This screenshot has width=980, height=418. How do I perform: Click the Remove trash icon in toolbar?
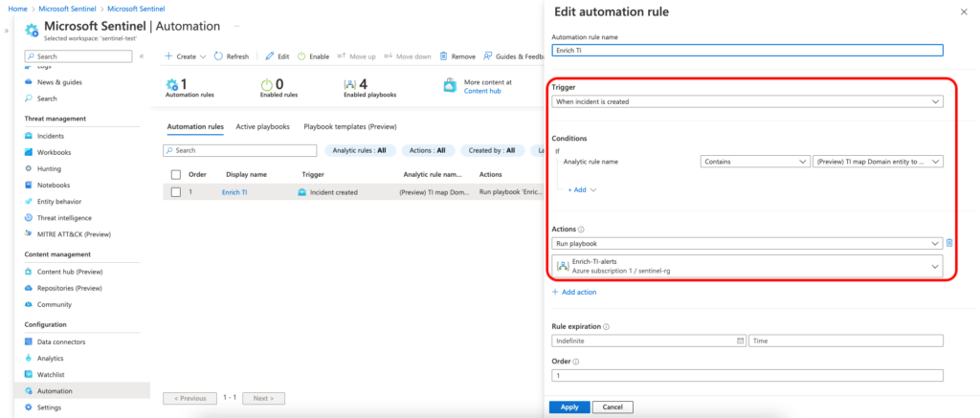[x=444, y=56]
